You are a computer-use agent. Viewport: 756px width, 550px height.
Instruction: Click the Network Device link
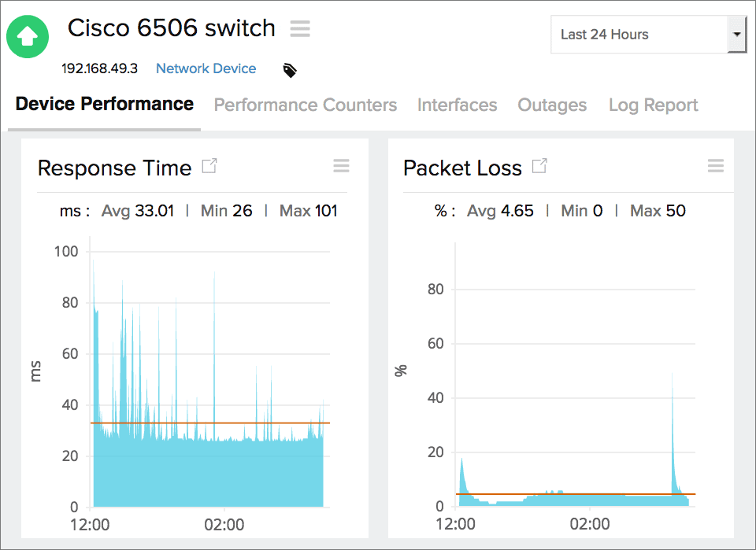[206, 68]
